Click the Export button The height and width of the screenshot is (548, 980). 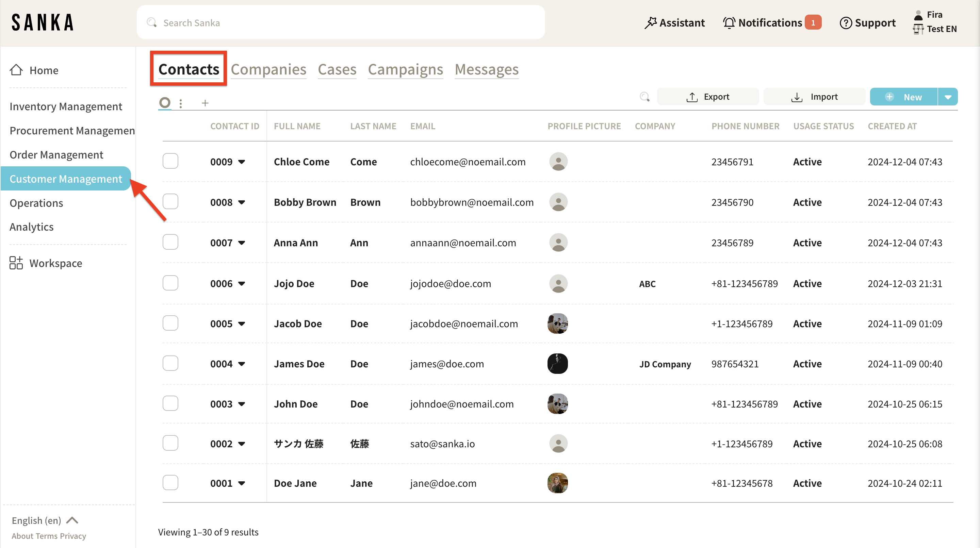pos(708,97)
